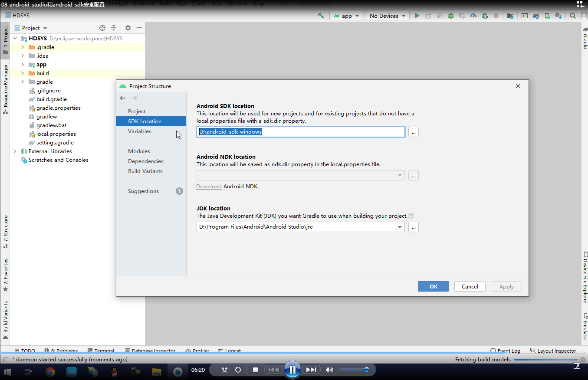Screen dimensions: 588x380
Task: Click Collapse All icon in Project panel
Action: (114, 28)
